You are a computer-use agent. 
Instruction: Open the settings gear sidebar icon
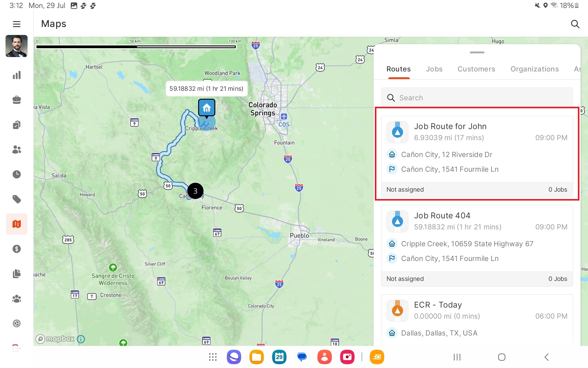pyautogui.click(x=17, y=324)
